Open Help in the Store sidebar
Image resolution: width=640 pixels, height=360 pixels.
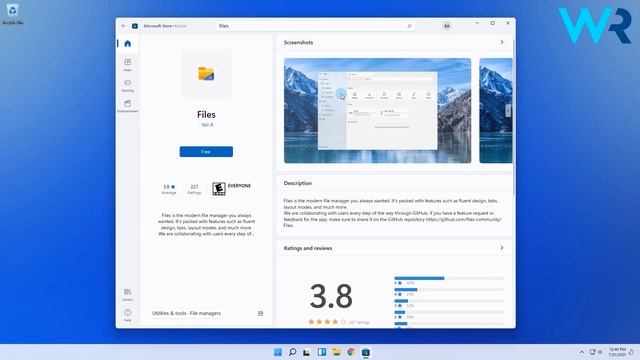coord(128,315)
